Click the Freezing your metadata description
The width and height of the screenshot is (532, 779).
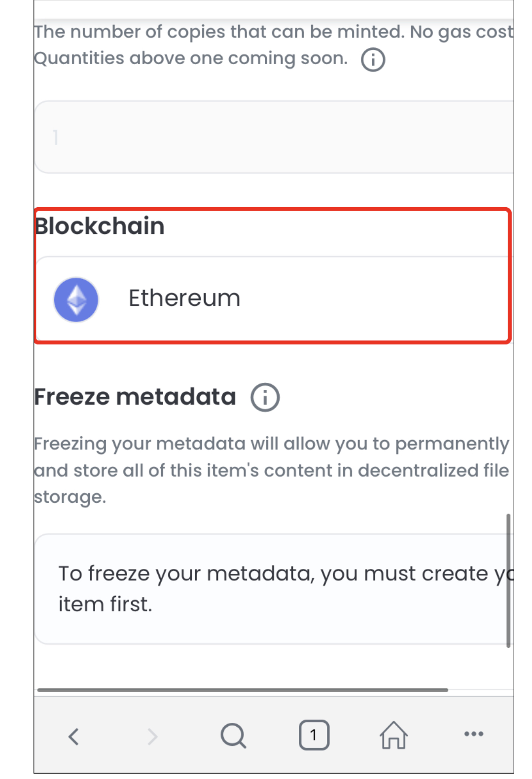272,470
